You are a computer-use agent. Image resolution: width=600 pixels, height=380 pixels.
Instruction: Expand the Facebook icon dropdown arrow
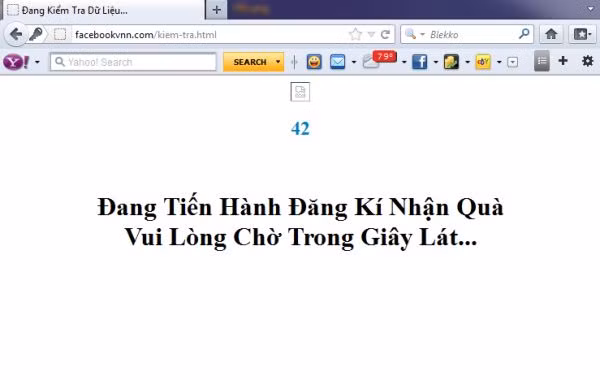click(x=436, y=62)
